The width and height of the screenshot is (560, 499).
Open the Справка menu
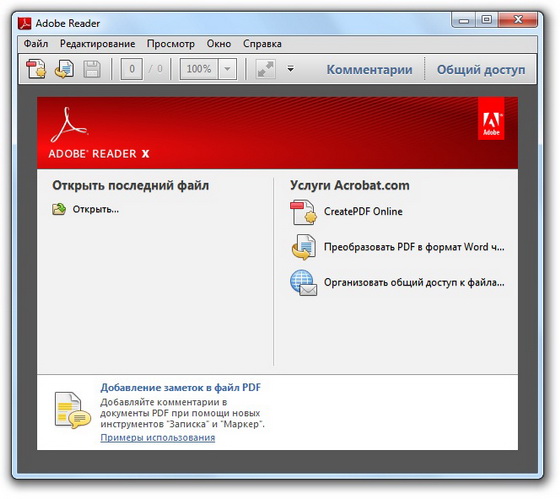[262, 44]
